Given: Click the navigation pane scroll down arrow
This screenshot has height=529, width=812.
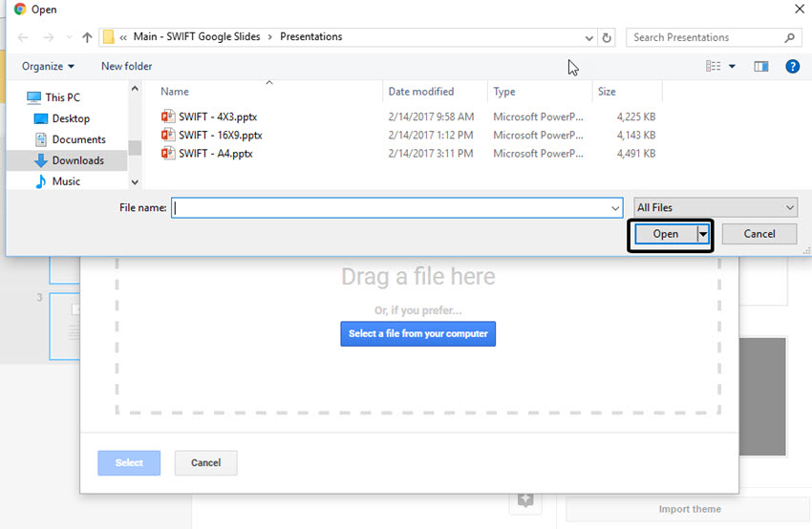Looking at the screenshot, I should point(135,182).
